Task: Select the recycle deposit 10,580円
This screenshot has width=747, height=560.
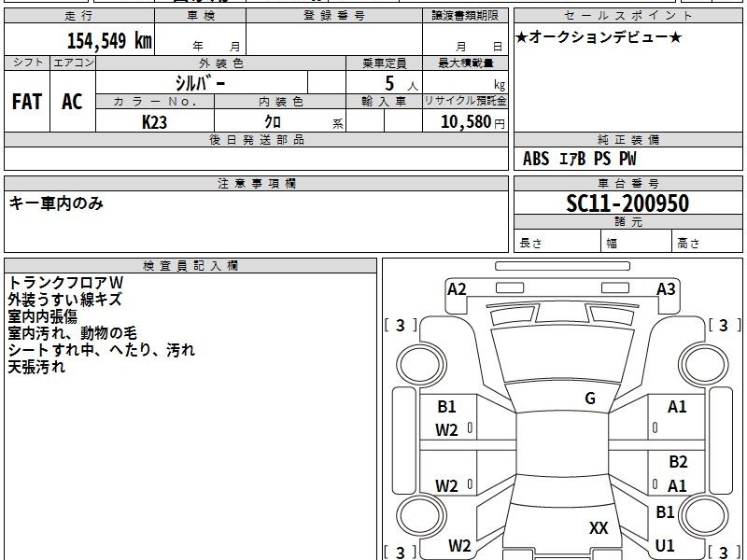Action: pos(472,122)
